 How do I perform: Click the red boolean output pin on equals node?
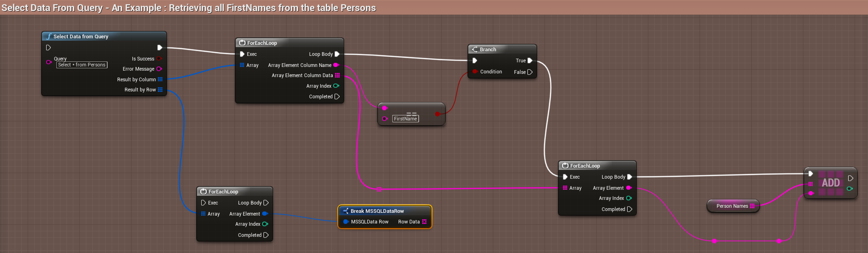click(x=437, y=114)
